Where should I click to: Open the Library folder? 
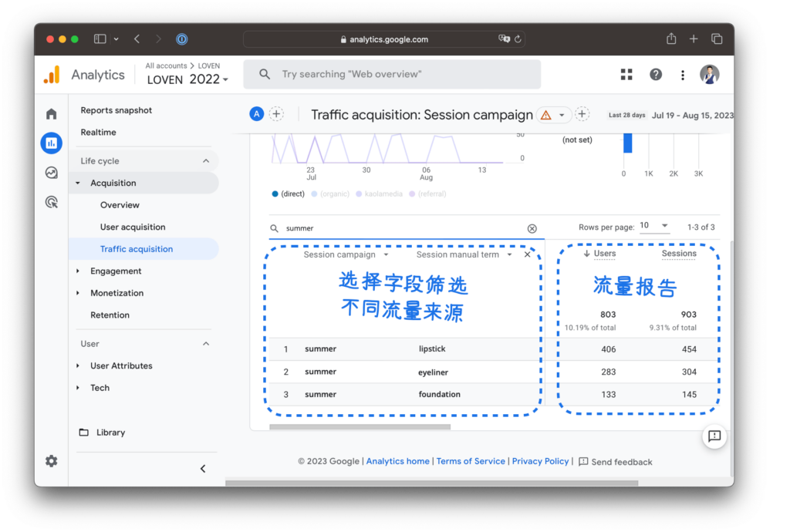pos(103,433)
